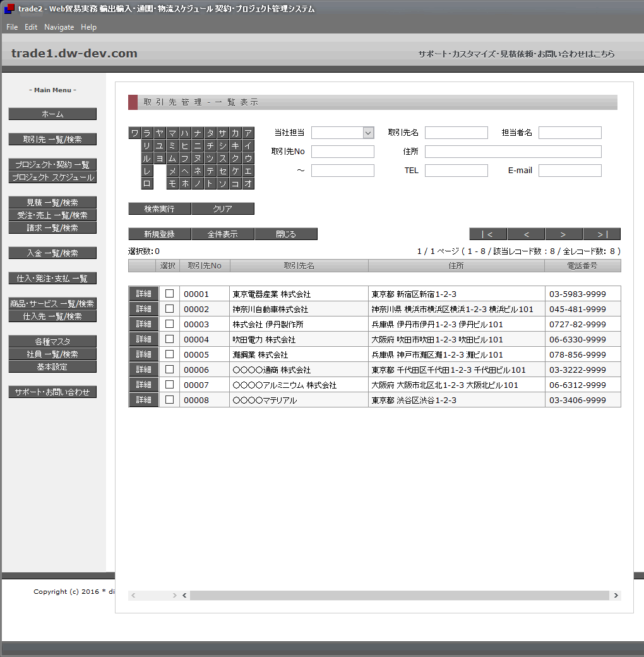Focus the 住所 search field
The width and height of the screenshot is (644, 657).
513,152
